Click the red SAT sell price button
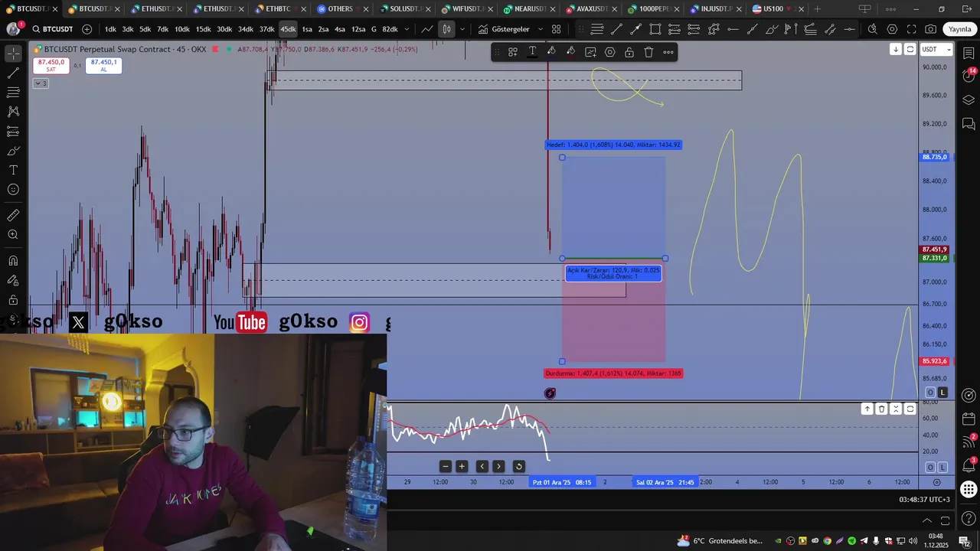The height and width of the screenshot is (551, 980). tap(51, 65)
